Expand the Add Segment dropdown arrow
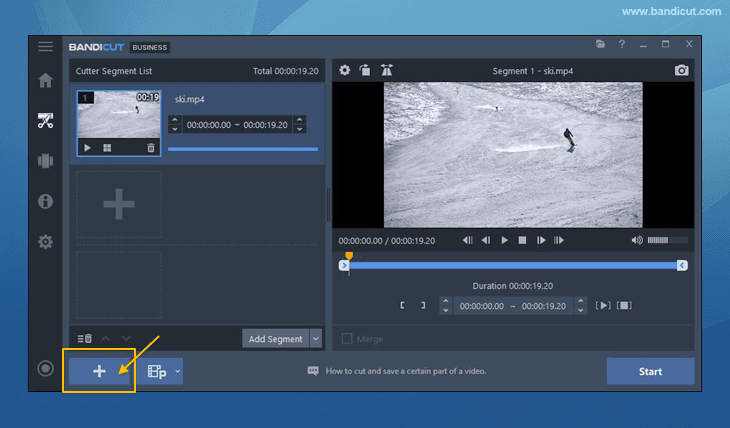 coord(316,339)
